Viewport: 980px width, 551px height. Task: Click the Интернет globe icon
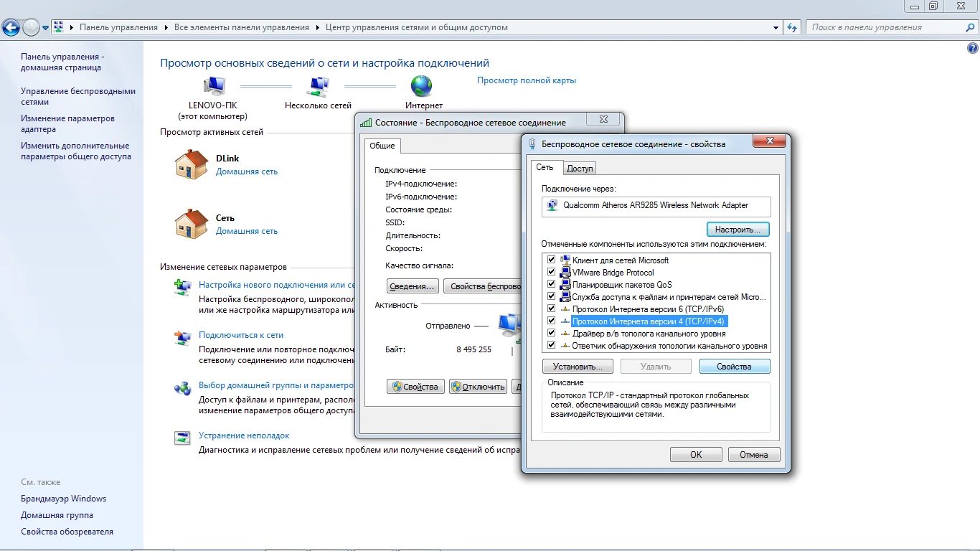[x=421, y=86]
